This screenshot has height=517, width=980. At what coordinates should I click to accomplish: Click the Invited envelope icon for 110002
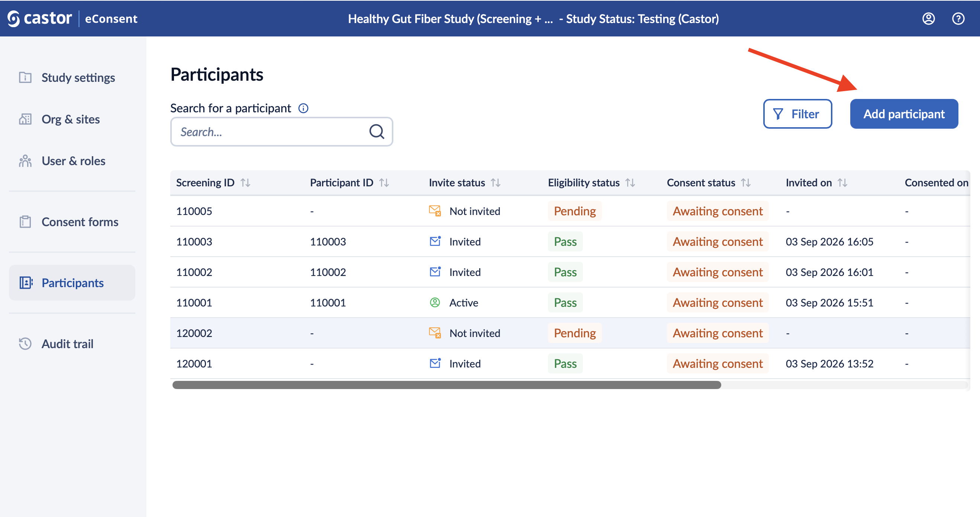pyautogui.click(x=435, y=272)
